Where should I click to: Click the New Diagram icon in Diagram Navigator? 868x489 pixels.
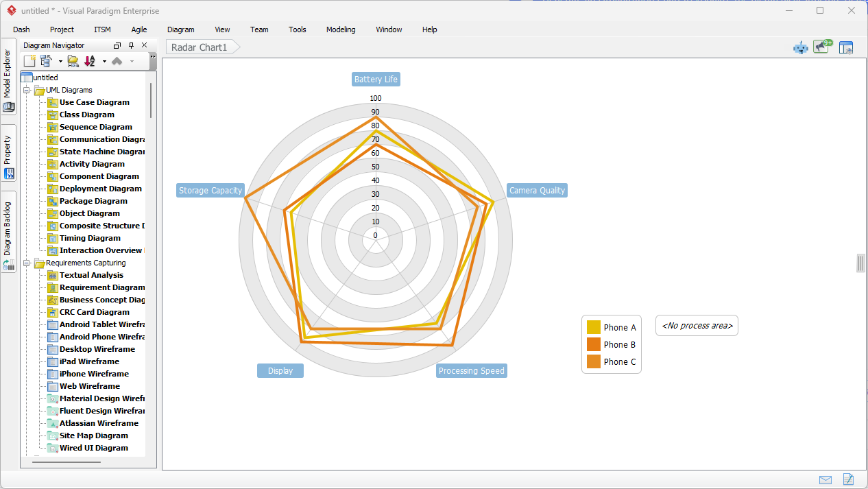coord(29,61)
